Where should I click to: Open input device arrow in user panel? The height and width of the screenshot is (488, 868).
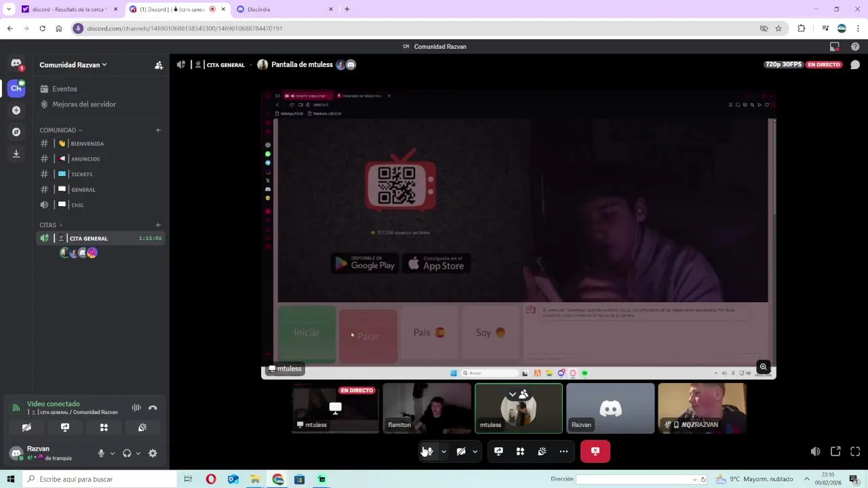click(113, 453)
